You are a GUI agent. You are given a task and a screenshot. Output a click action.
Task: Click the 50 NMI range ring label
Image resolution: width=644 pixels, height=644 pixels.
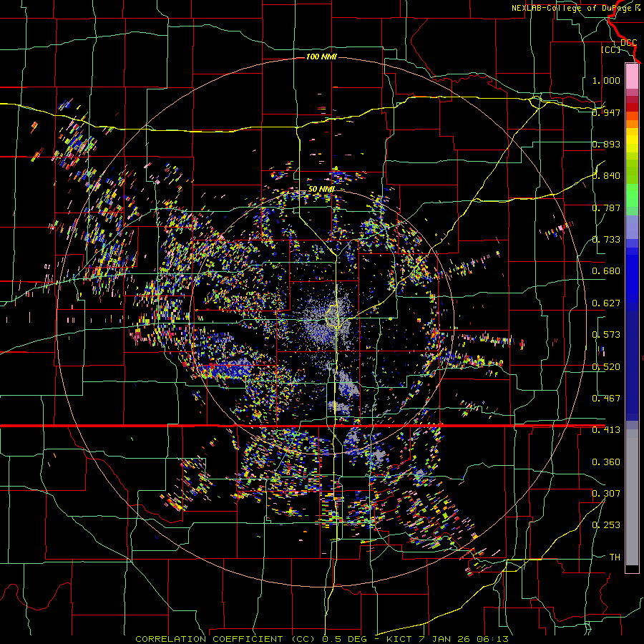click(321, 190)
